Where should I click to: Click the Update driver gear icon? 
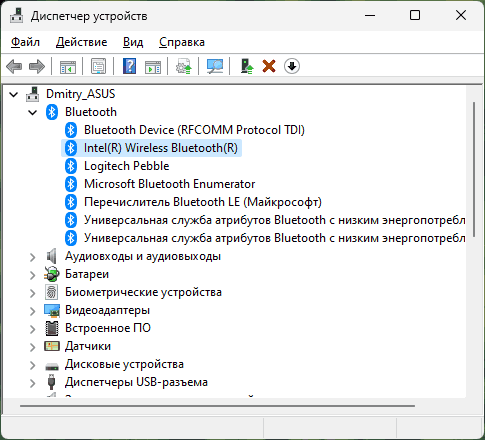click(184, 66)
